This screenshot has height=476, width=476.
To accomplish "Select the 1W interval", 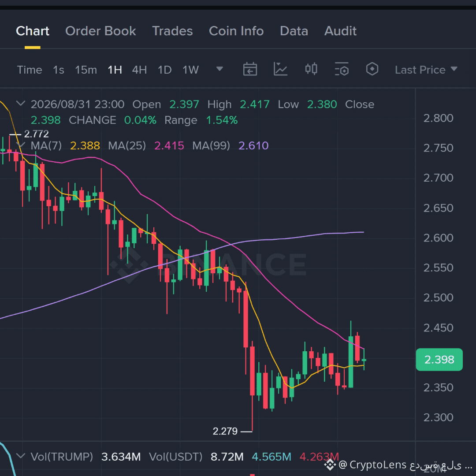I will coord(191,70).
